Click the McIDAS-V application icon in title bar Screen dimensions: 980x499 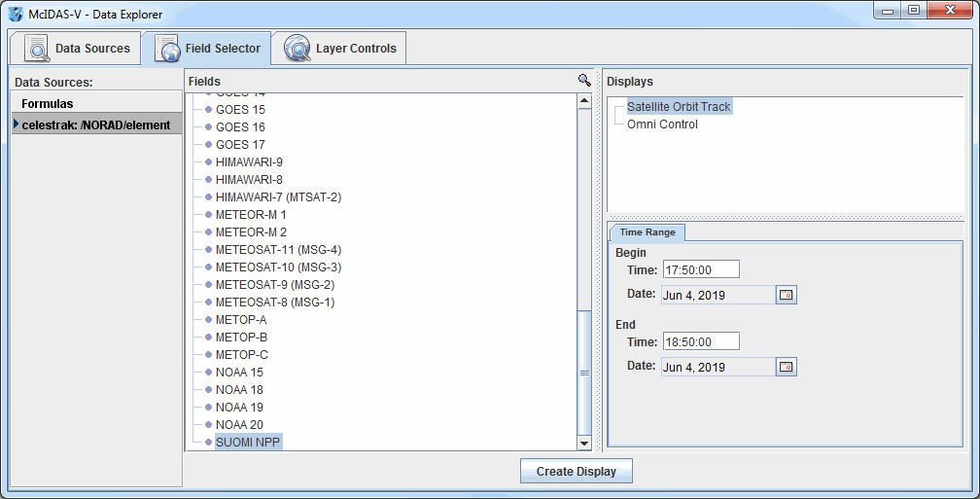[x=16, y=14]
